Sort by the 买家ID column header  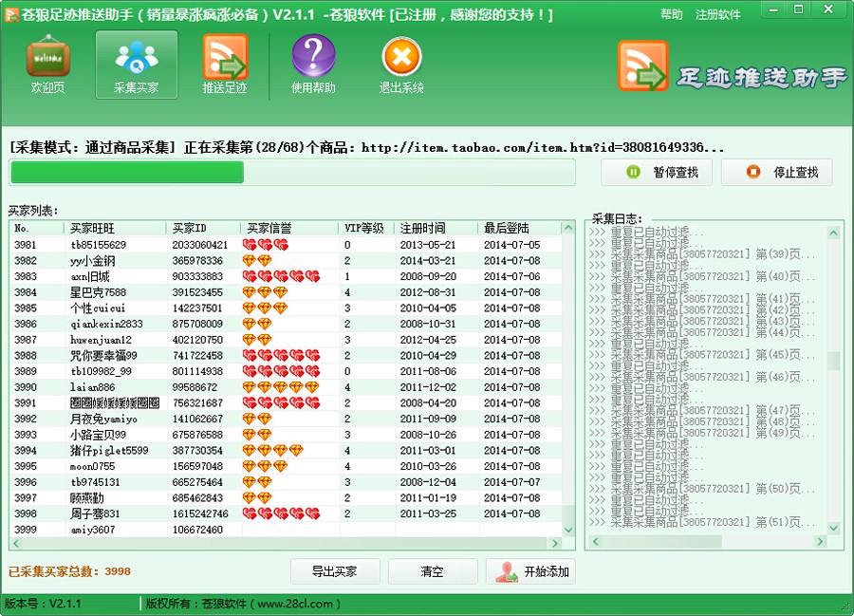203,228
